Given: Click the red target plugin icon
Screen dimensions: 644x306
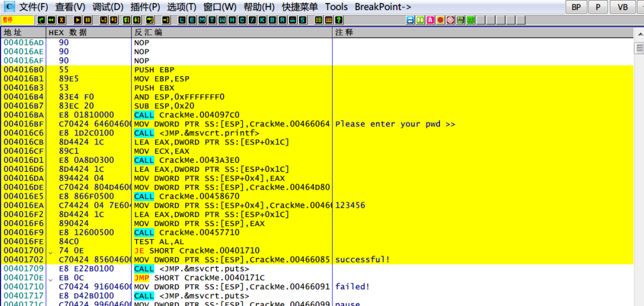Looking at the screenshot, I should (450, 20).
